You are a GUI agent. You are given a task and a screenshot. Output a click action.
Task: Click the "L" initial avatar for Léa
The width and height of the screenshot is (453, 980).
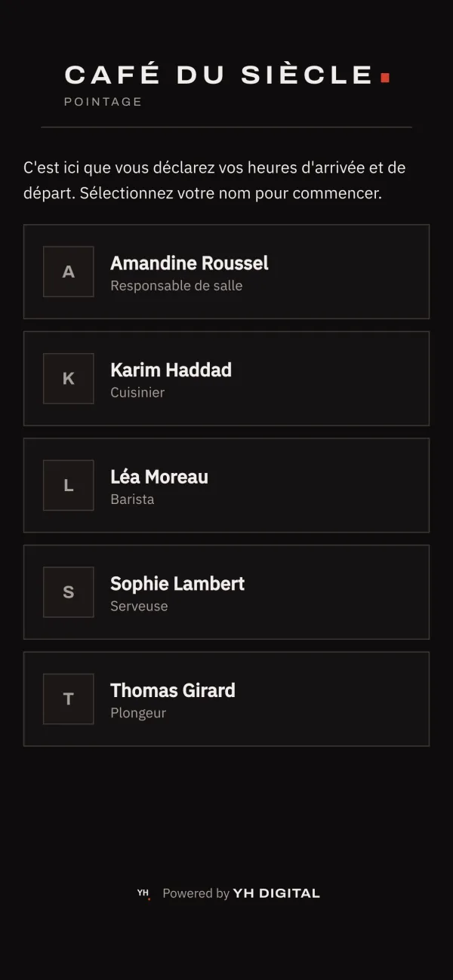pos(68,485)
